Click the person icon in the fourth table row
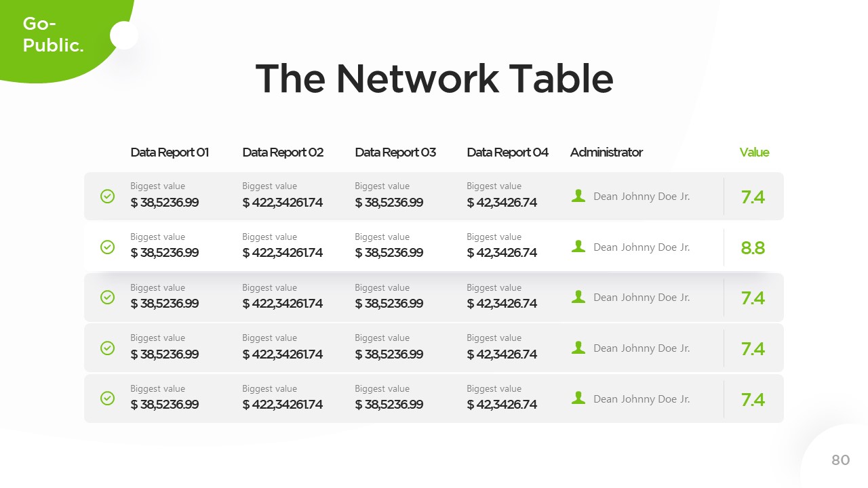The image size is (868, 488). coord(578,348)
